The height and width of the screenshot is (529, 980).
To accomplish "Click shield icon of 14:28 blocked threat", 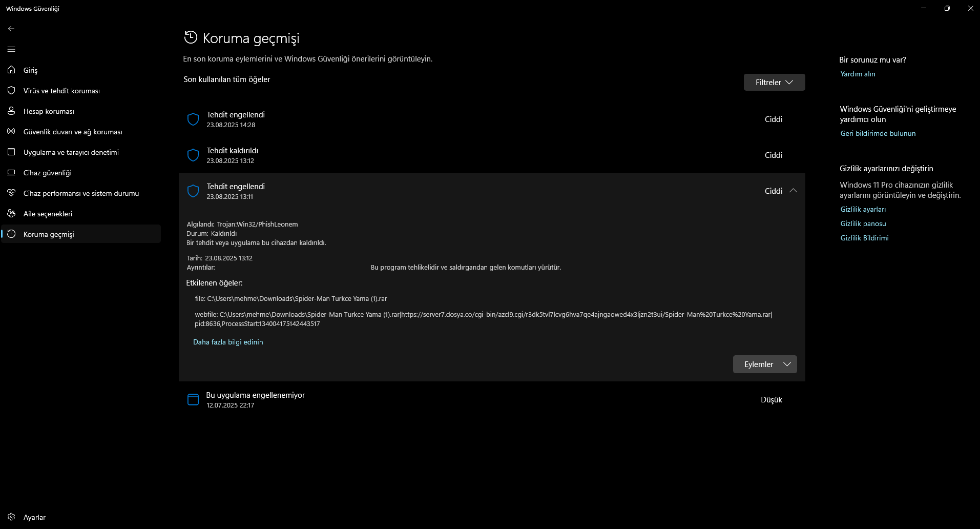I will click(193, 119).
